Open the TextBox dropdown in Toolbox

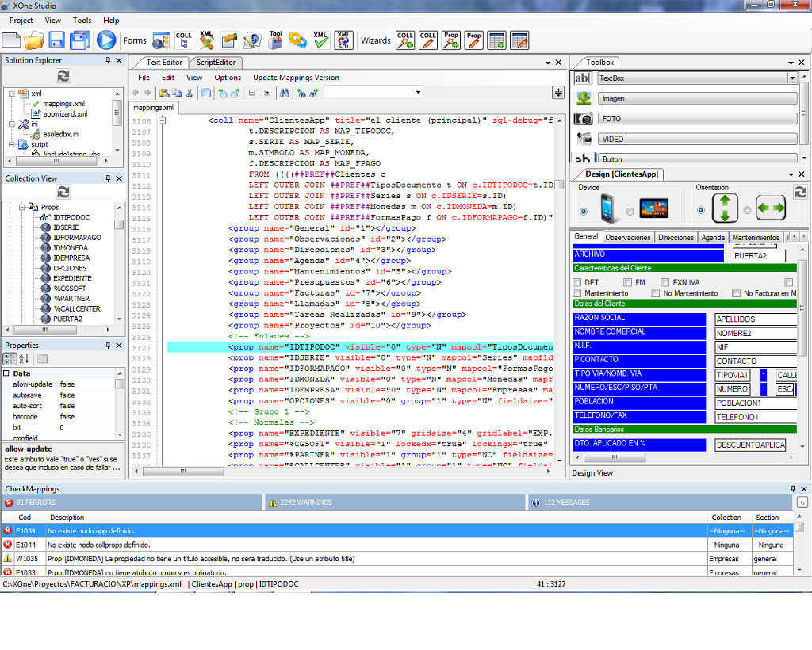pyautogui.click(x=792, y=78)
